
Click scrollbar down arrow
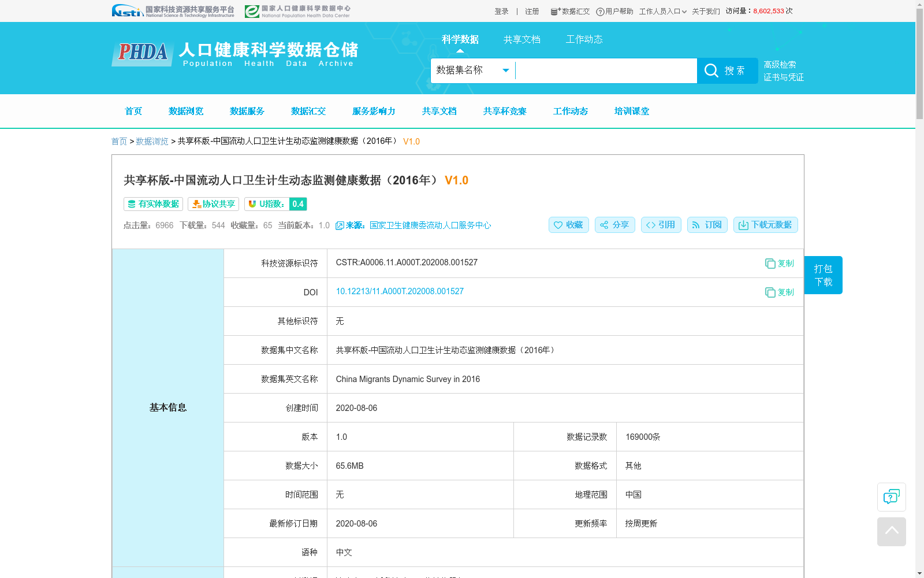(919, 573)
